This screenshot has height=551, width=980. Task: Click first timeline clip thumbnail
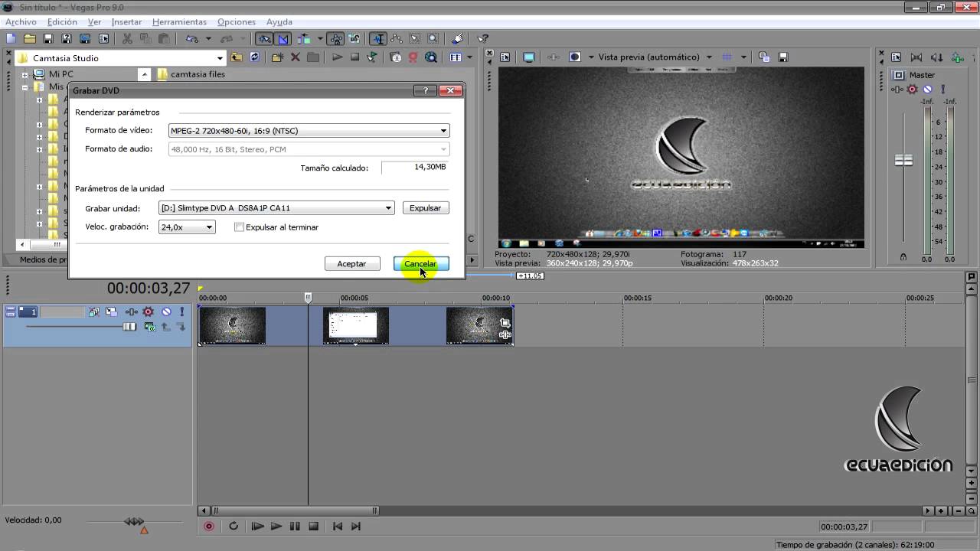click(233, 326)
